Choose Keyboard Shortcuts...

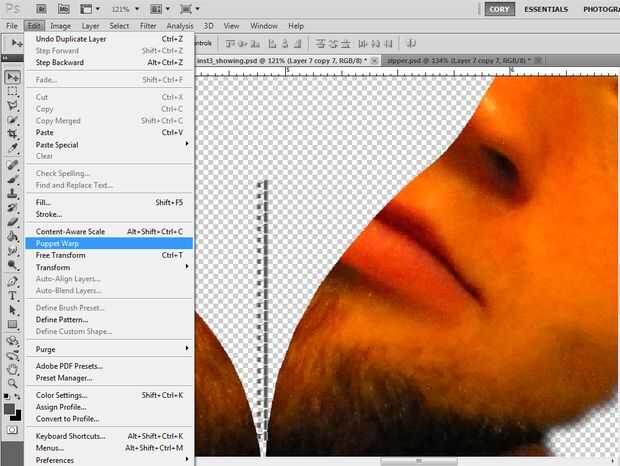click(x=109, y=436)
